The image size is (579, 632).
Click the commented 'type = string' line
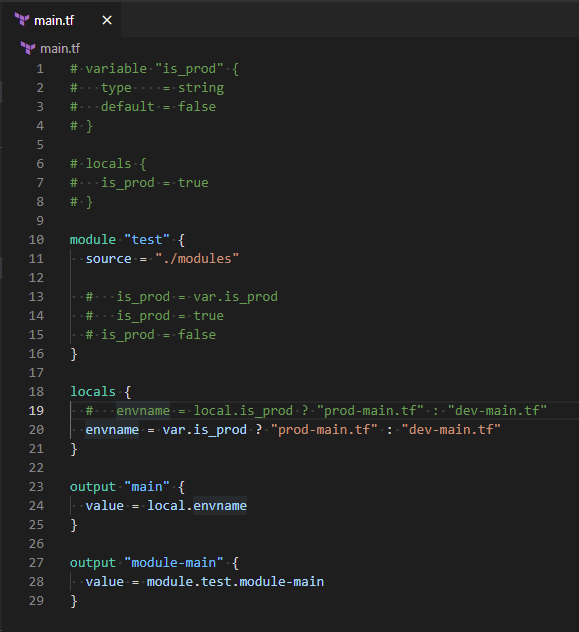(147, 88)
